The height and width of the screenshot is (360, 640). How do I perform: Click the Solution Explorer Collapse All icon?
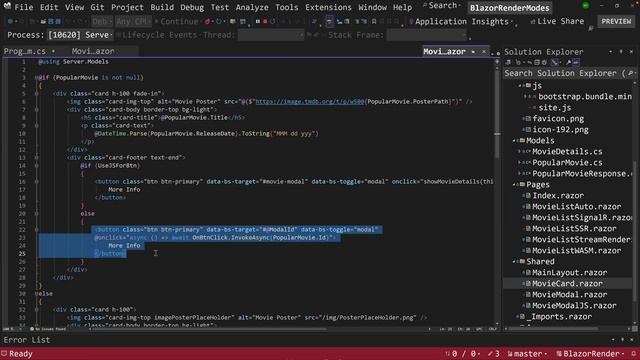coord(537,62)
